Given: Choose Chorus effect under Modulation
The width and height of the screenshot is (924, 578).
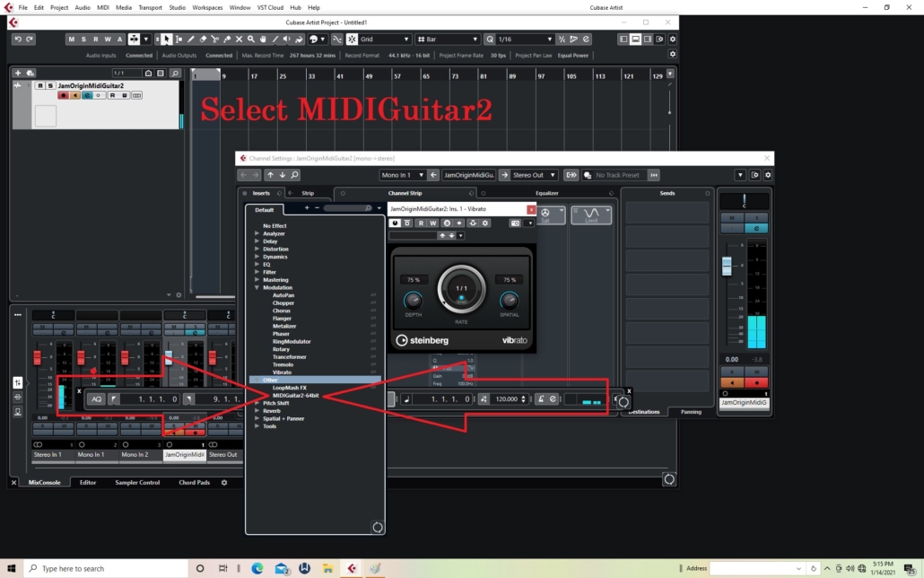Looking at the screenshot, I should [281, 311].
